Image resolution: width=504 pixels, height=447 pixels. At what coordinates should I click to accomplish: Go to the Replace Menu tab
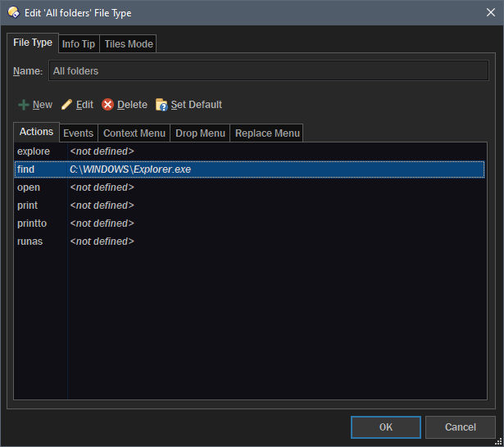coord(267,133)
